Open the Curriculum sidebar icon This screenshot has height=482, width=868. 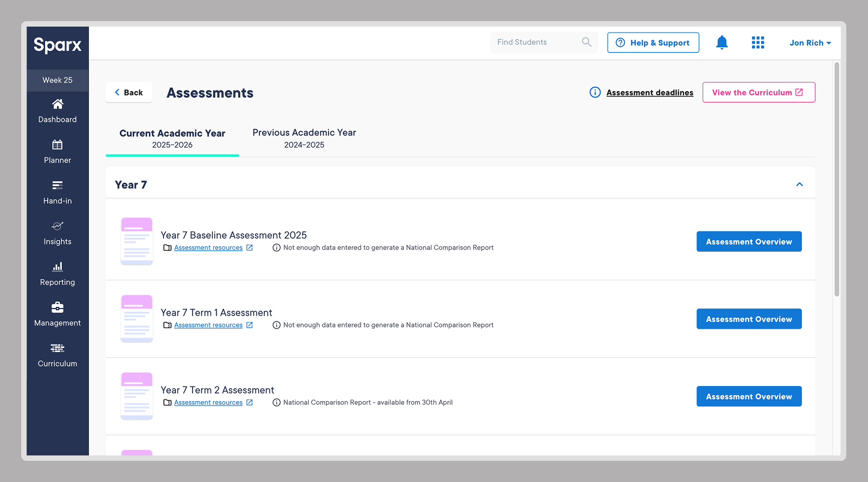(x=58, y=348)
